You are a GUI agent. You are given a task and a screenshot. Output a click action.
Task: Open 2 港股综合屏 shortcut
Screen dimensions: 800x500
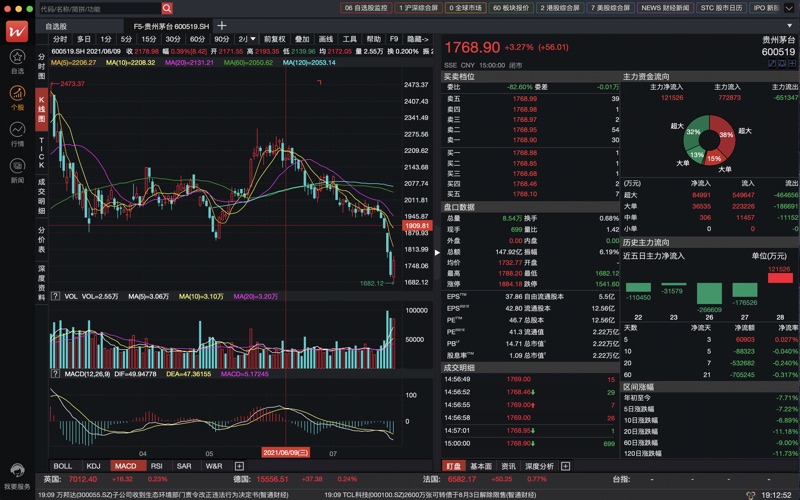tap(560, 8)
